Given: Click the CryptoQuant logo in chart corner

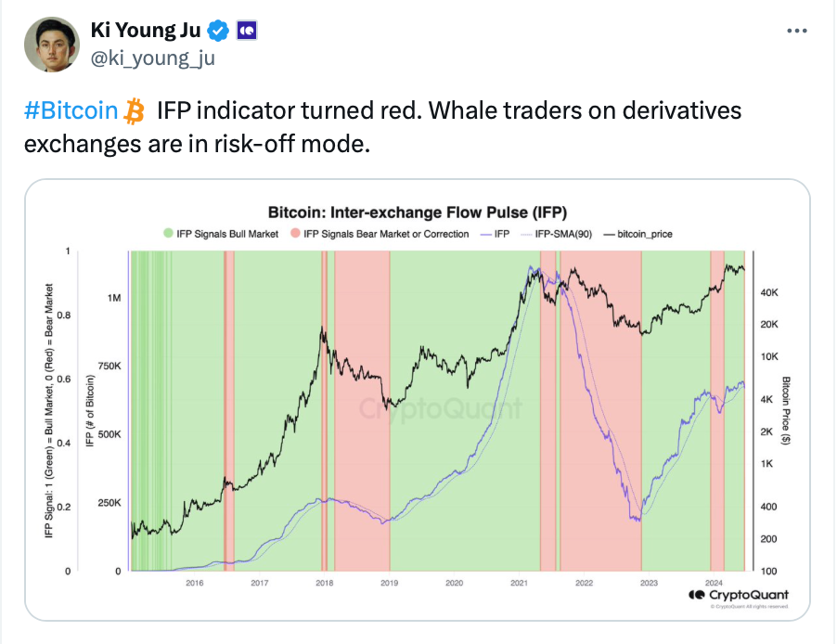Looking at the screenshot, I should click(x=738, y=595).
